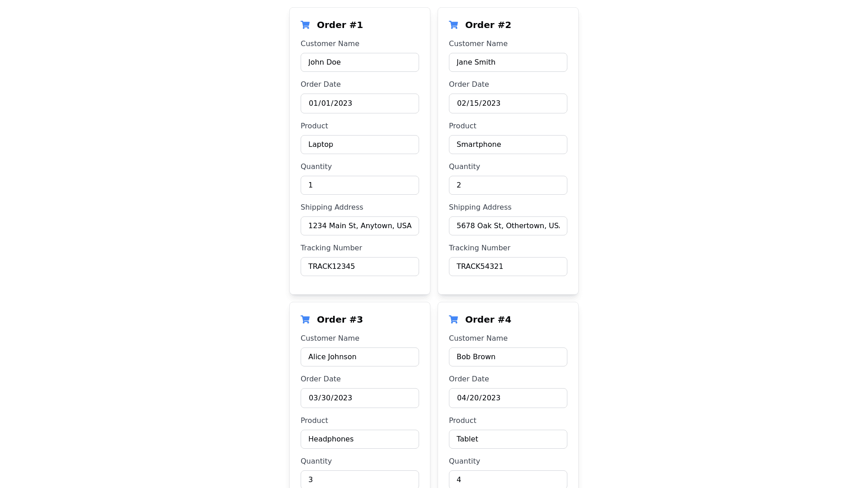Click the cart icon beside Order #4

(x=453, y=319)
